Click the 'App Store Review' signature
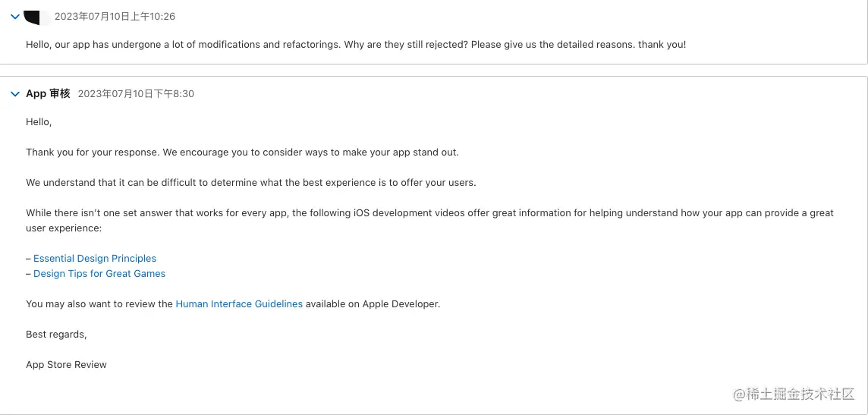 (x=67, y=365)
